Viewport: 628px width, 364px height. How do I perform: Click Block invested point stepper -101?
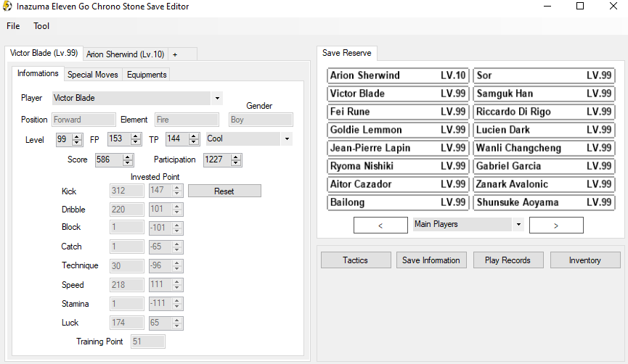(x=166, y=228)
